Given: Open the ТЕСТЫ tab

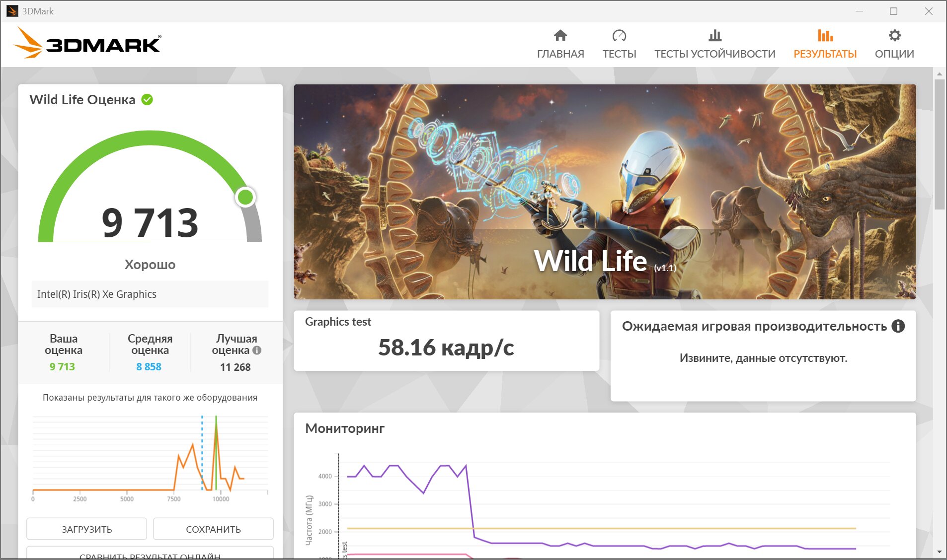Looking at the screenshot, I should 619,45.
